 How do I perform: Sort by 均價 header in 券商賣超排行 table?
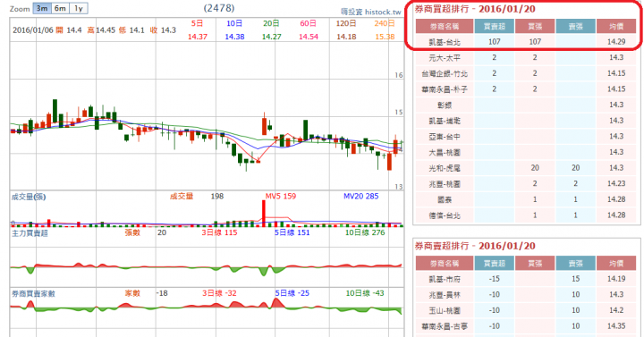coord(616,263)
